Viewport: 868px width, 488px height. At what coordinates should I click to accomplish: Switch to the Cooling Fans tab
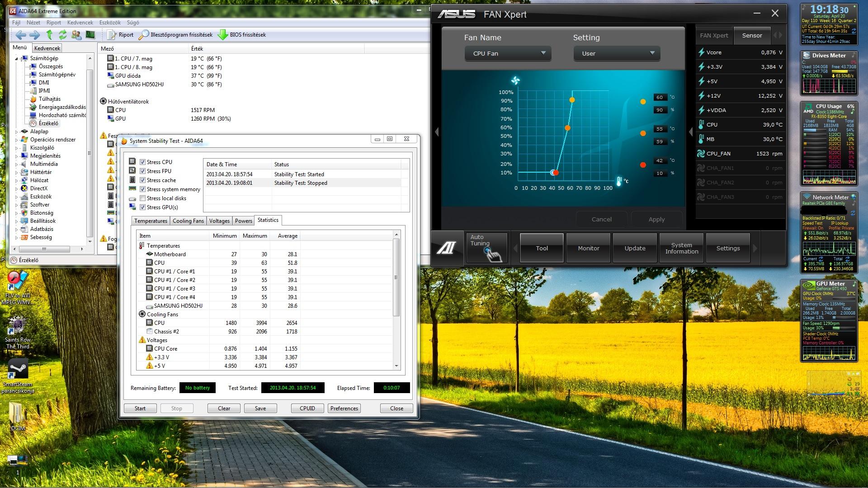tap(188, 221)
